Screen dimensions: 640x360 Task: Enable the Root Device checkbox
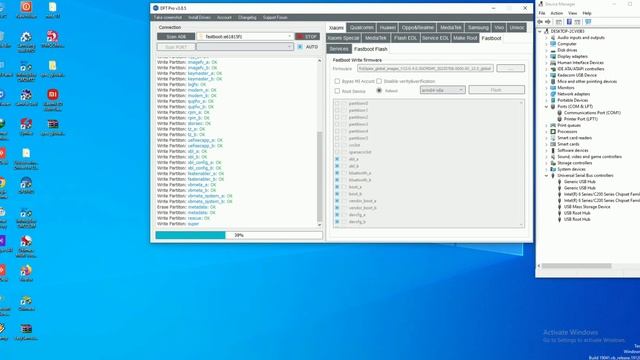point(337,91)
